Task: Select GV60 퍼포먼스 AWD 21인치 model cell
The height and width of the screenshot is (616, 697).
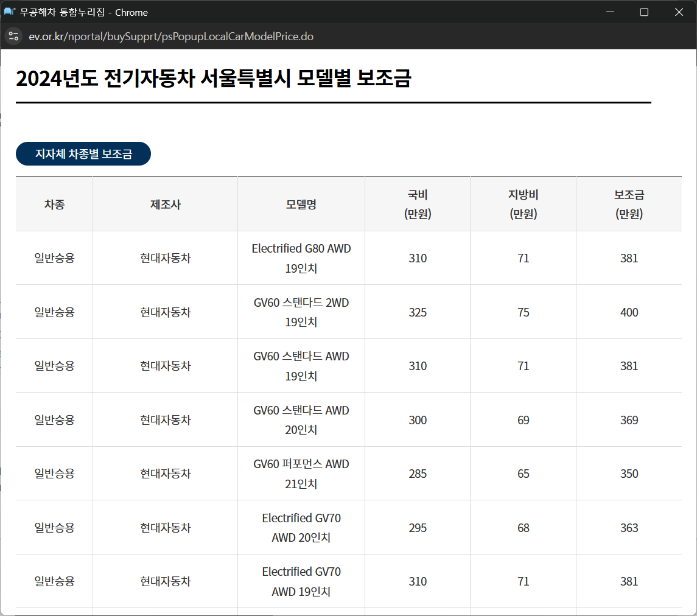Action: pos(301,474)
